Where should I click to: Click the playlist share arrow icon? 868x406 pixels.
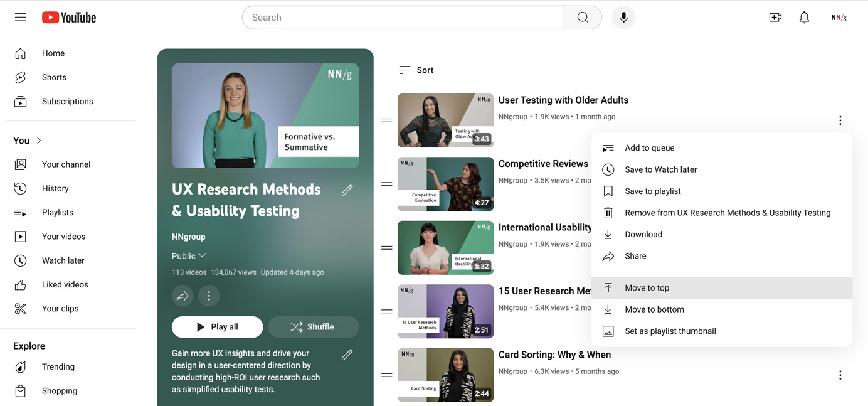(183, 296)
